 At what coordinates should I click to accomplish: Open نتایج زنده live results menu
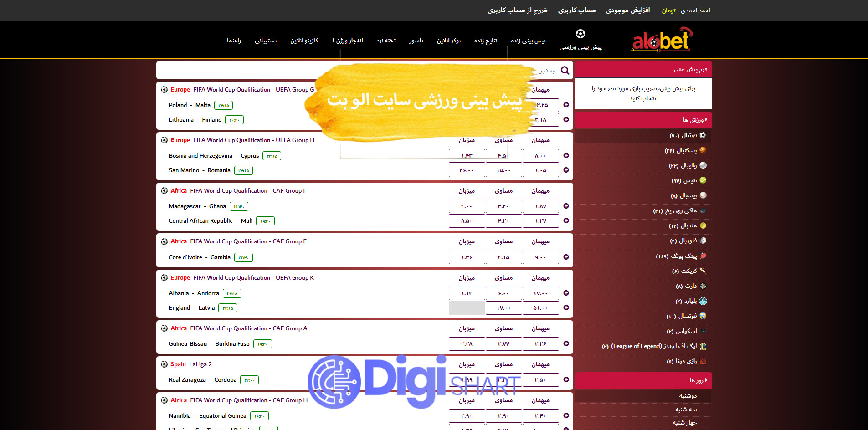click(486, 41)
